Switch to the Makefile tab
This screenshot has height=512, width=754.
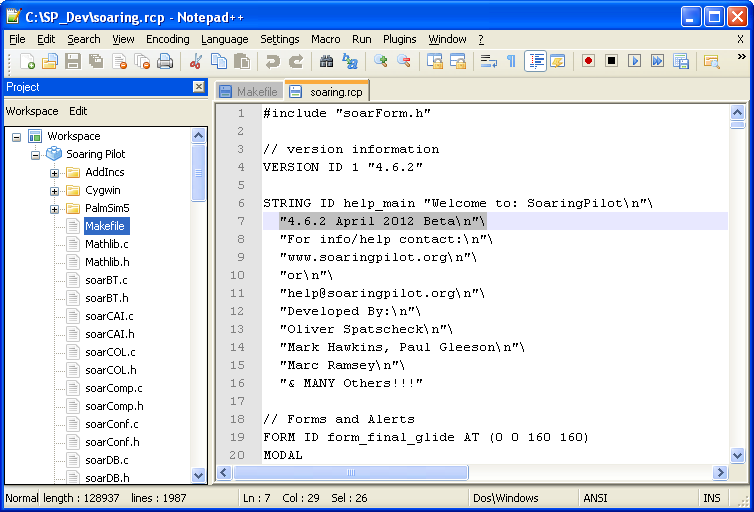click(x=249, y=91)
